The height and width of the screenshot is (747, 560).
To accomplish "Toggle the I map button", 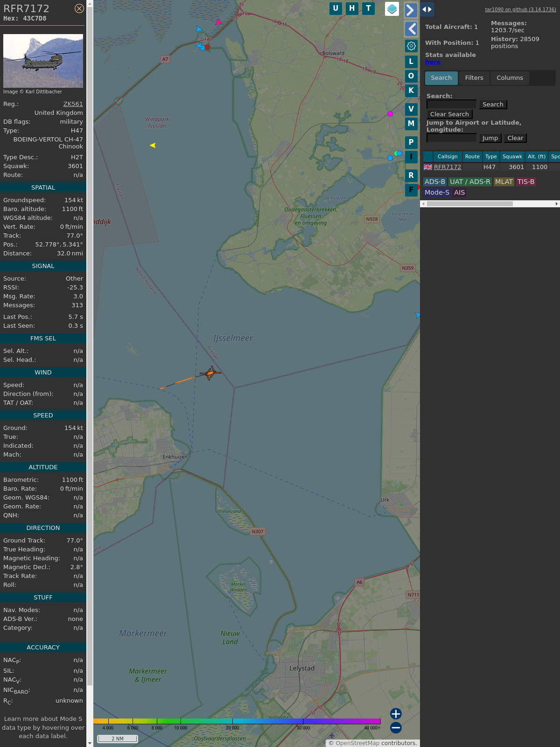I will coord(411,157).
